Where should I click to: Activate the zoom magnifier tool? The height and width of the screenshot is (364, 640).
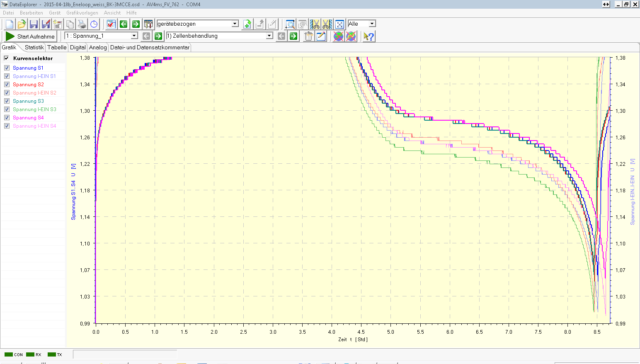290,24
